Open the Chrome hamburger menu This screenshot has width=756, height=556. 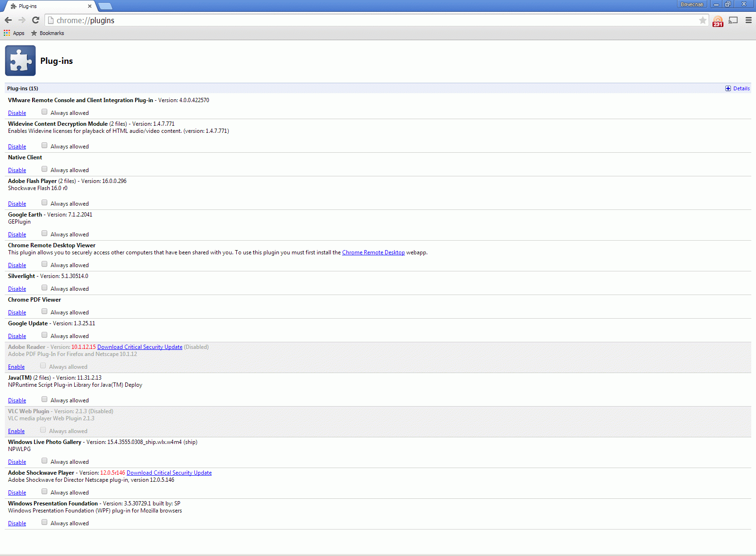748,20
